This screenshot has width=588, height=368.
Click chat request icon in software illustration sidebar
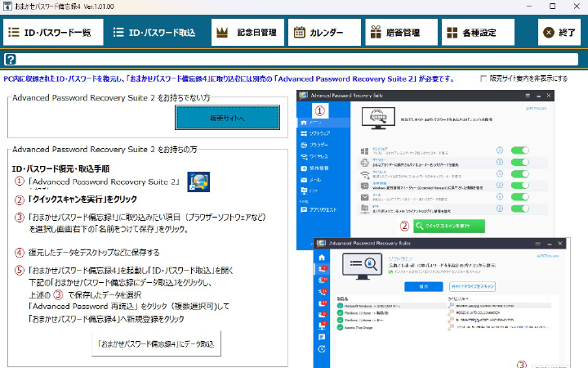322,337
